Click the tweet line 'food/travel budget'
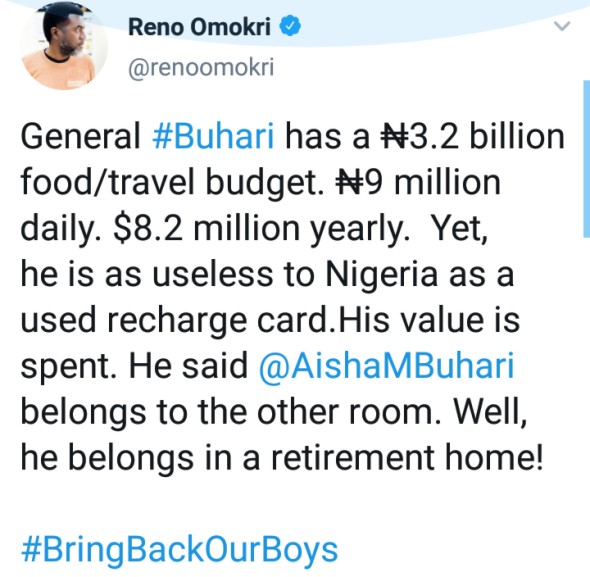 click(171, 183)
